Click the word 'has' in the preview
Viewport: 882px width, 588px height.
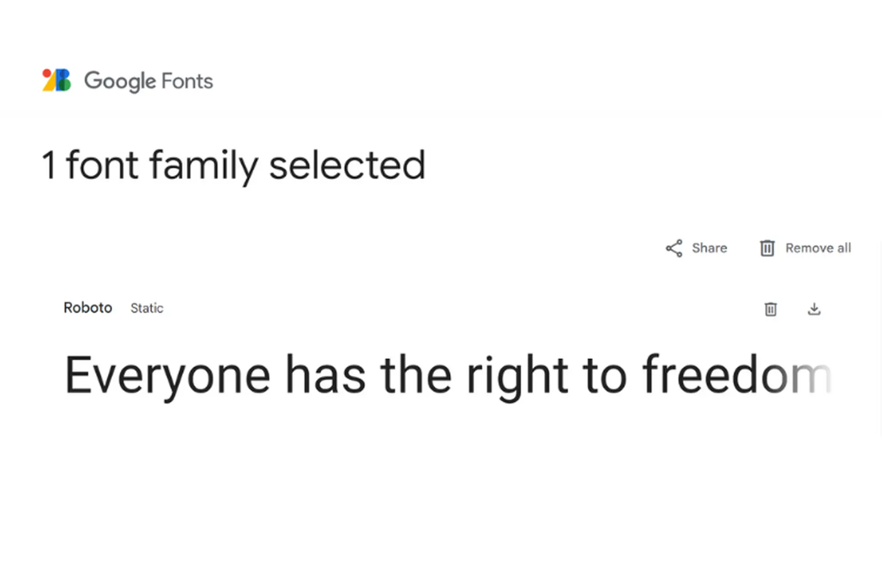click(x=326, y=376)
